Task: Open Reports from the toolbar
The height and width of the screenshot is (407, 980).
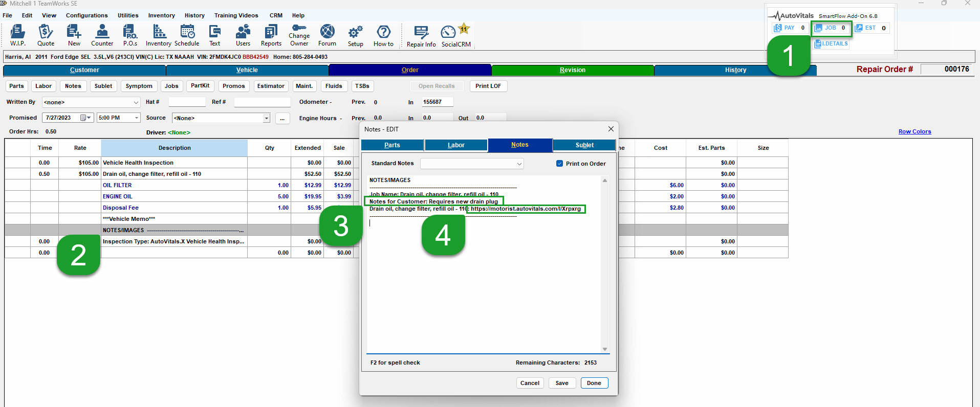Action: pyautogui.click(x=271, y=35)
